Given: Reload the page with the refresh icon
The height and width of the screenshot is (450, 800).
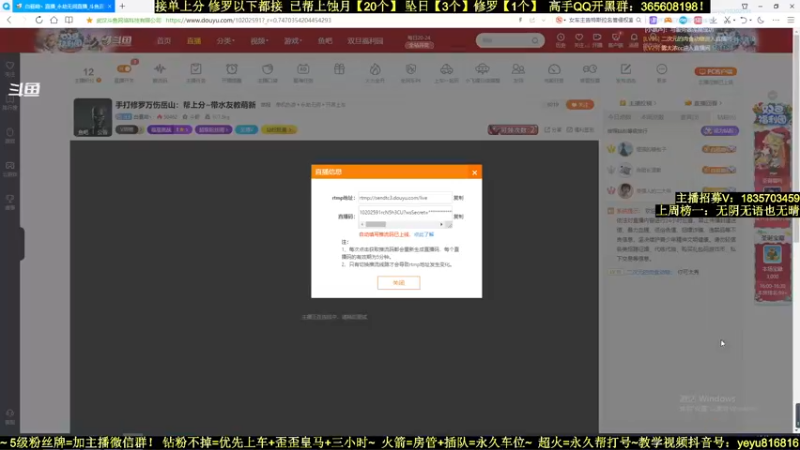Looking at the screenshot, I should tap(39, 20).
